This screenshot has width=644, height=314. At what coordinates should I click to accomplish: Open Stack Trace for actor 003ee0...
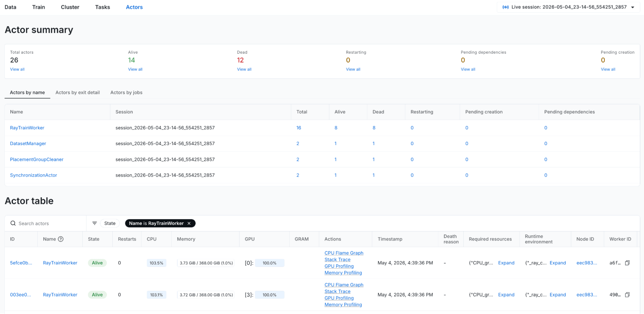point(337,291)
